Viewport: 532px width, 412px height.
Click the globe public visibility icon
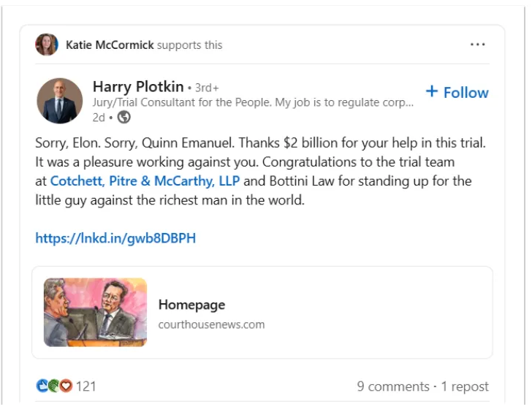(124, 117)
